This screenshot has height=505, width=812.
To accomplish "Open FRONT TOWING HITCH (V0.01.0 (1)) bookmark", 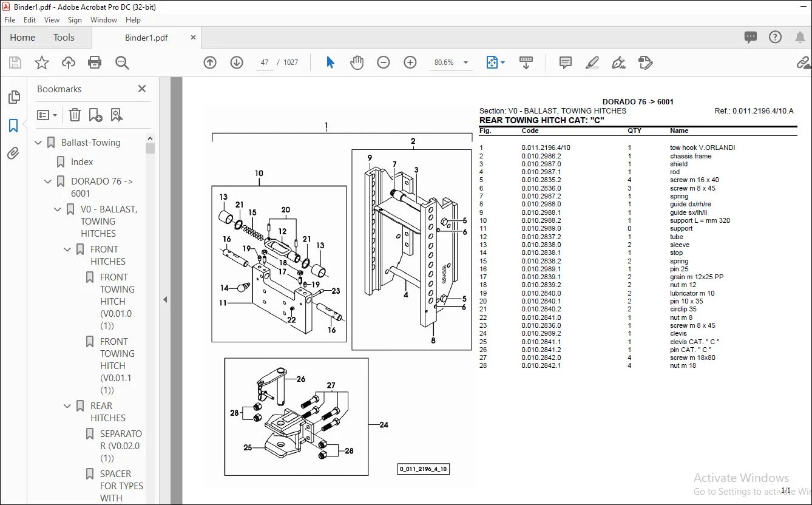I will point(117,302).
